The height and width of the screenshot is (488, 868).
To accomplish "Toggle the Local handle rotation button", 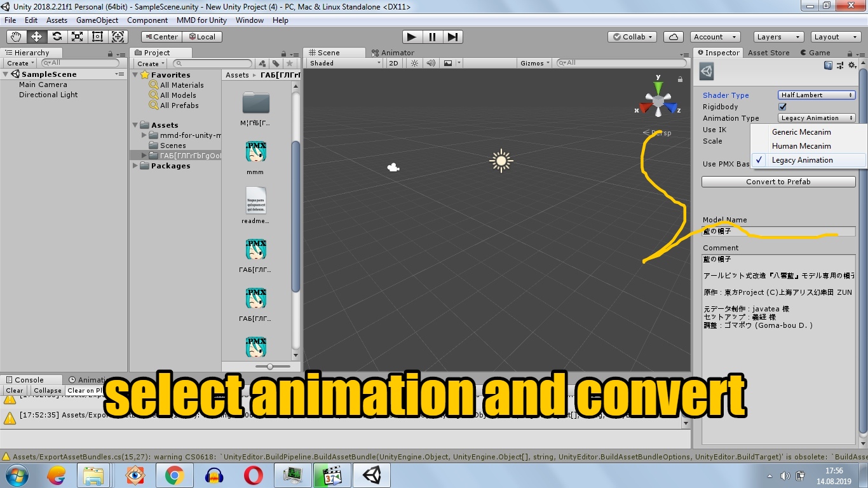I will (x=201, y=37).
